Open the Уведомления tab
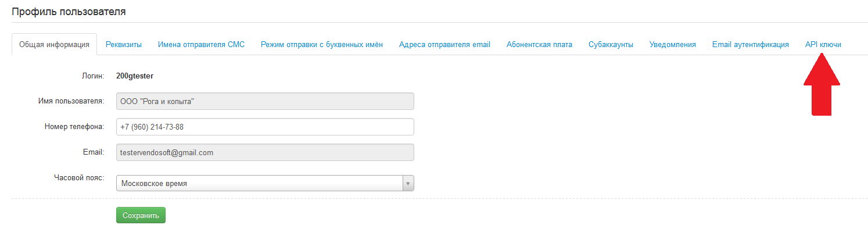 [672, 45]
